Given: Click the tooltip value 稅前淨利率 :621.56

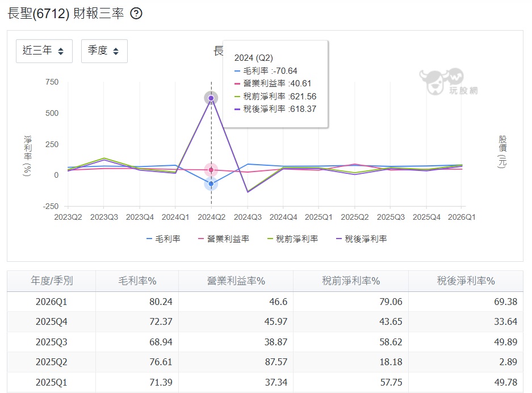Looking at the screenshot, I should click(x=275, y=97).
